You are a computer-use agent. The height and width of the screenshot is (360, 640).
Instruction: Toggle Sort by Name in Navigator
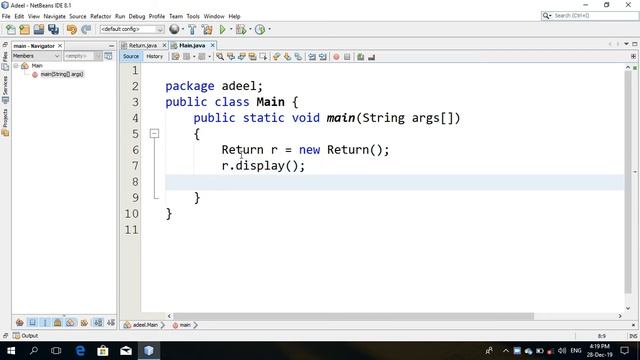(98, 322)
